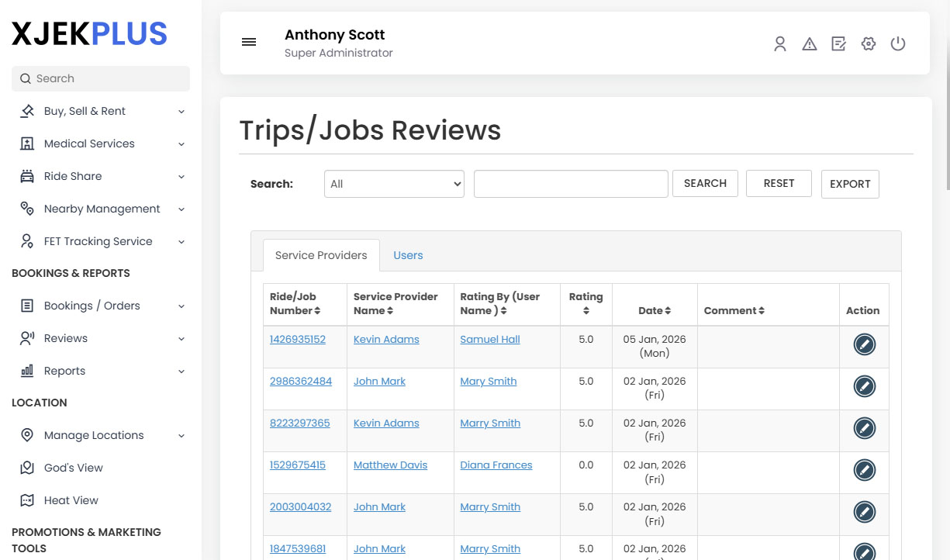Click the EXPORT button
Viewport: 950px width, 560px height.
tap(850, 184)
